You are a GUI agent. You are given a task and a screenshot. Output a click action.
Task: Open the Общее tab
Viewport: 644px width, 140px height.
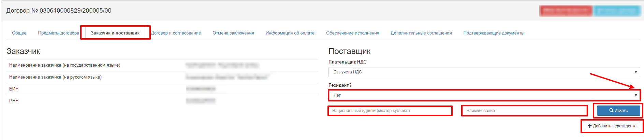pos(19,33)
